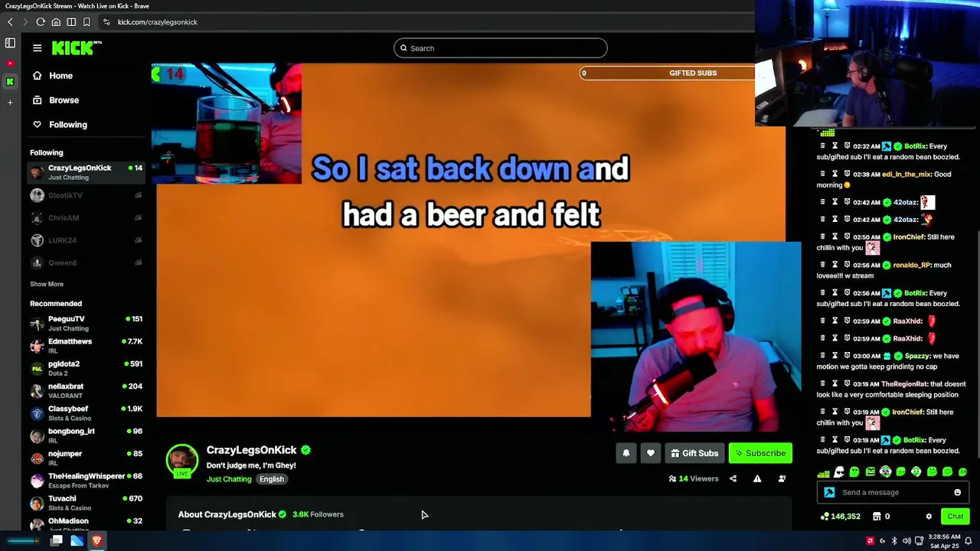Open PeeguuTV recommended channel
Screen dimensions: 980x551
(86, 323)
